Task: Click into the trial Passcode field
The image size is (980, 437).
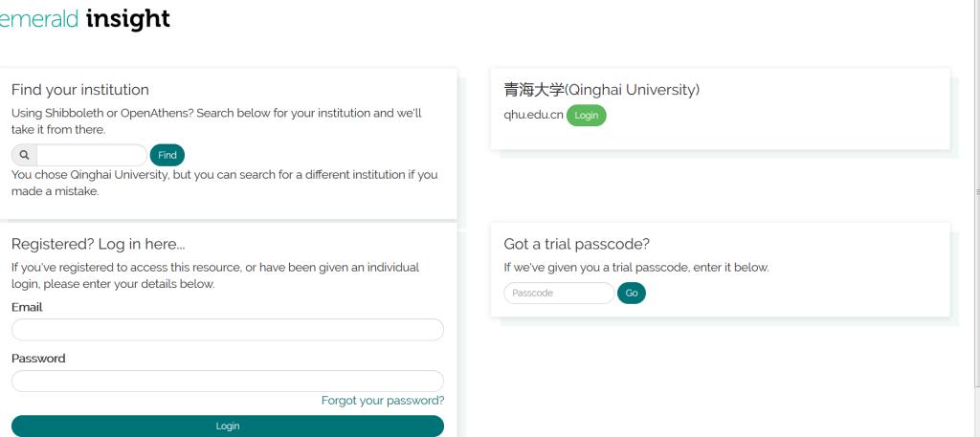Action: coord(559,294)
